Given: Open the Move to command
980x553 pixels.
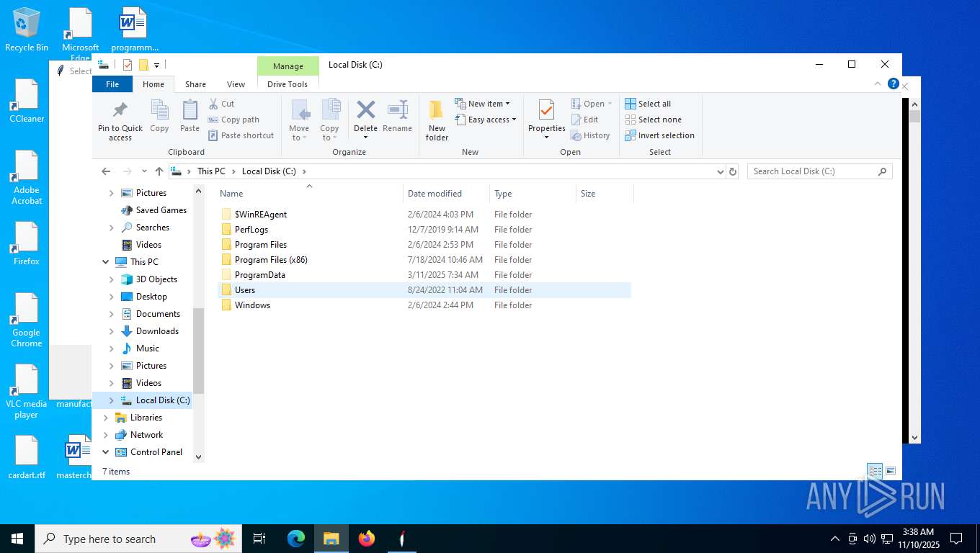Looking at the screenshot, I should (x=300, y=120).
